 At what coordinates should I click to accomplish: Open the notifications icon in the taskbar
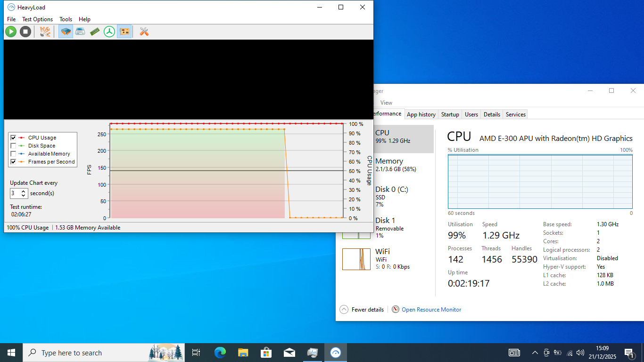pos(629,353)
